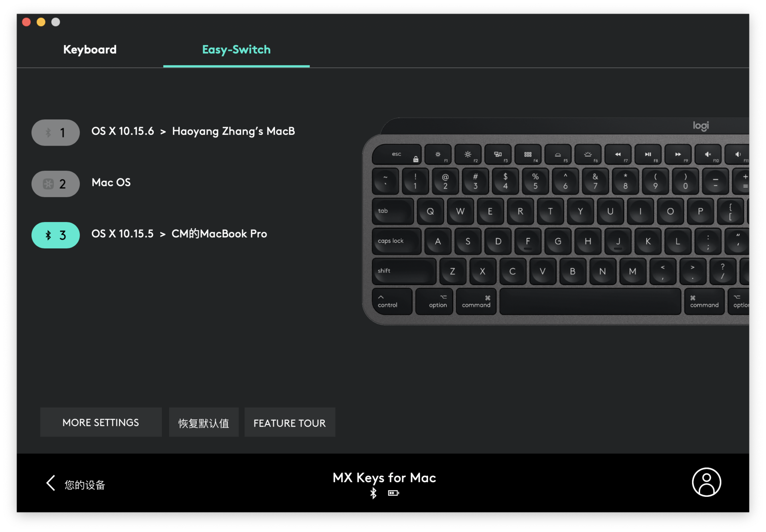Switch to the Keyboard tab
Viewport: 766px width, 532px height.
pos(90,49)
